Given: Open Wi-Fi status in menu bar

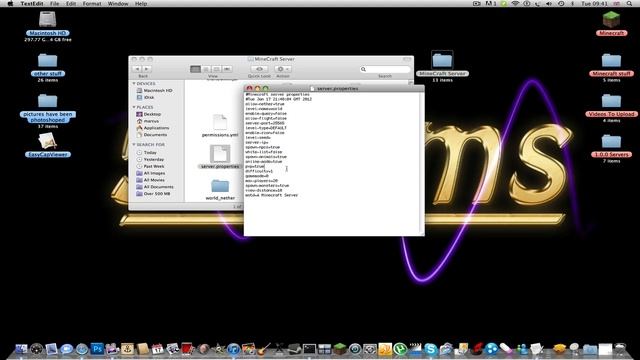Looking at the screenshot, I should [x=515, y=4].
